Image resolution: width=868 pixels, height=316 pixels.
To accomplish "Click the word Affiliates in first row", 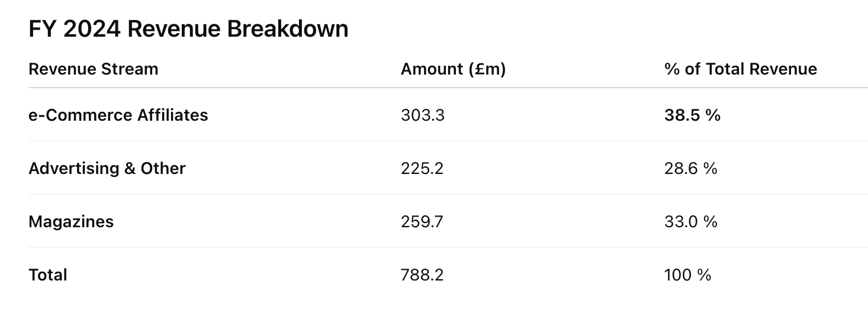I will click(x=173, y=115).
